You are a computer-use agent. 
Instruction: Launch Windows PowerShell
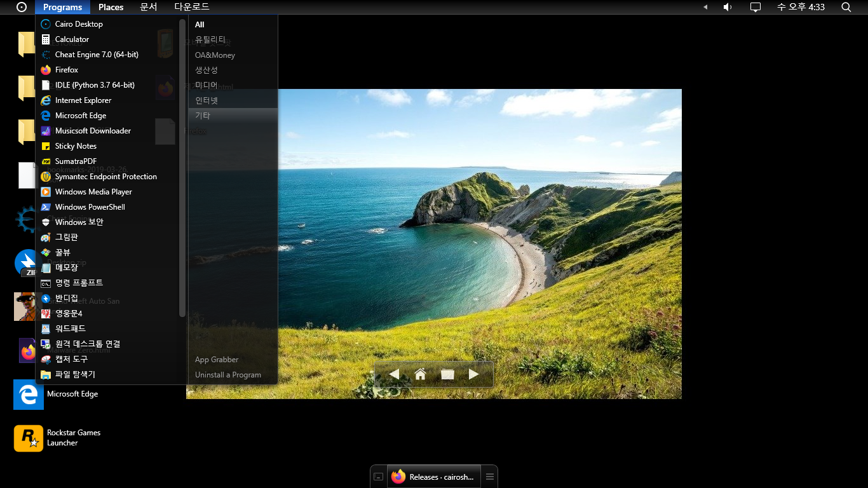click(x=108, y=207)
